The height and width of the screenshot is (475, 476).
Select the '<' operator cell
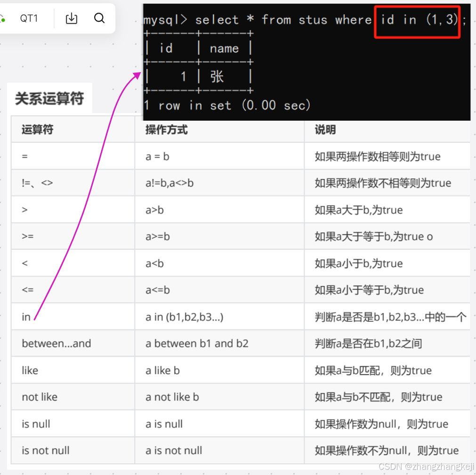[73, 263]
